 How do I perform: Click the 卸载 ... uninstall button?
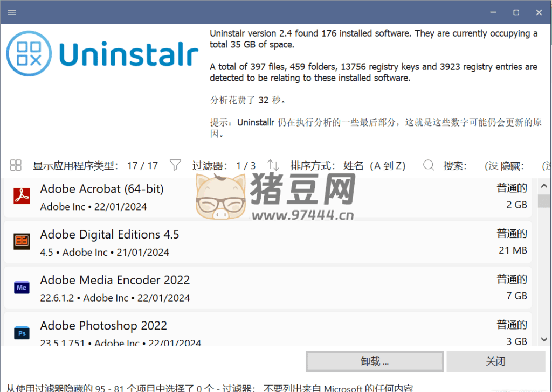(375, 361)
